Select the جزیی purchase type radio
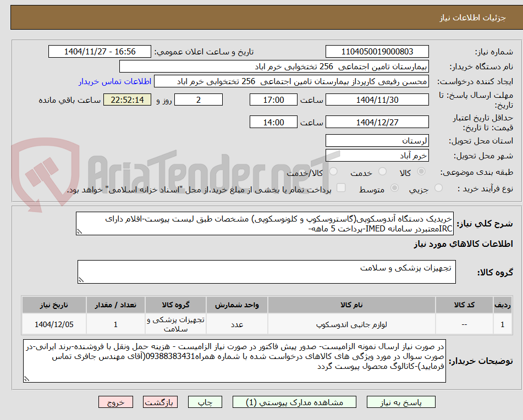 pyautogui.click(x=438, y=188)
